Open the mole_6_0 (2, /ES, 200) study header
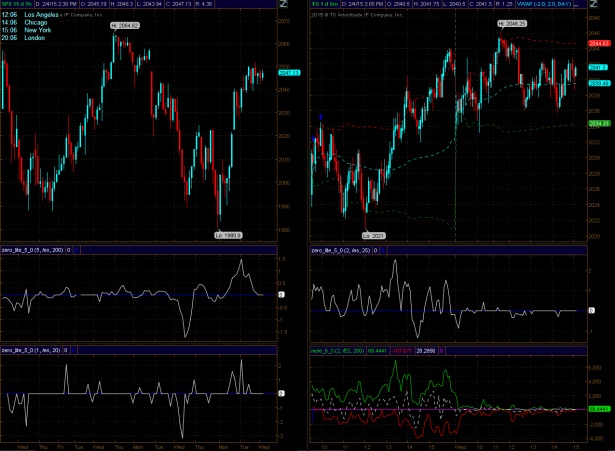Image resolution: width=615 pixels, height=451 pixels. (337, 351)
